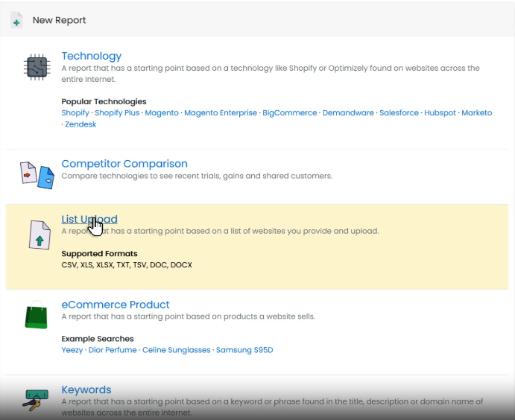Screen dimensions: 515x420
Task: Click the List Upload document arrow icon
Action: point(40,235)
